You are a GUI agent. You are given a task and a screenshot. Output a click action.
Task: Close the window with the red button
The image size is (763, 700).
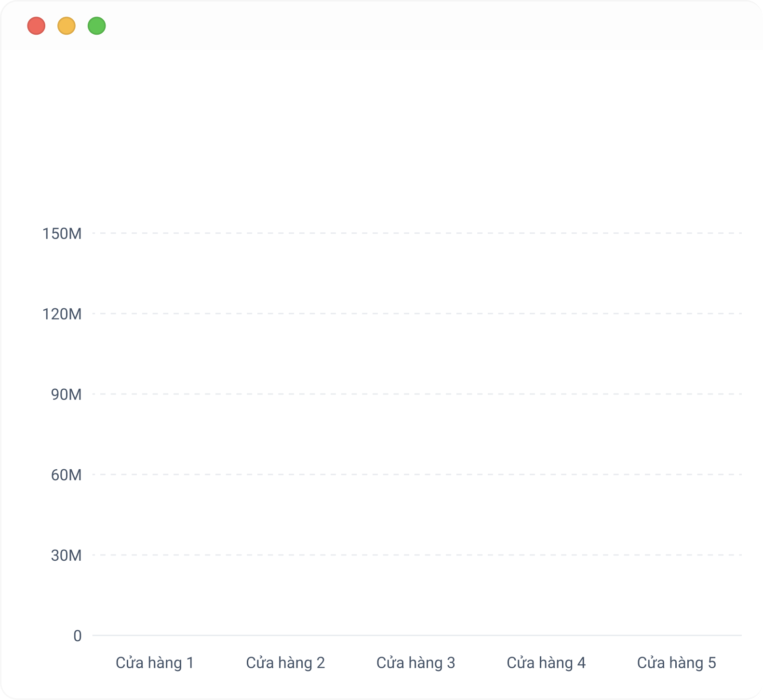(x=36, y=26)
